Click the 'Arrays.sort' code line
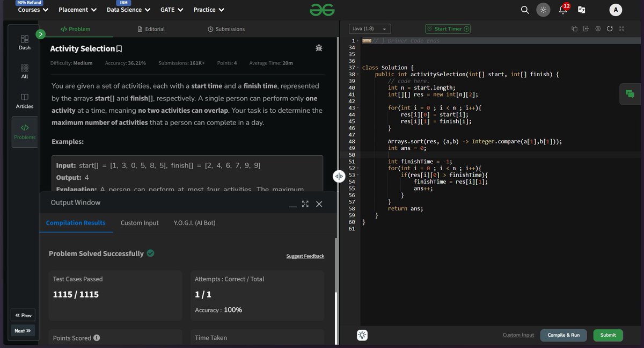644x348 pixels. tap(475, 141)
